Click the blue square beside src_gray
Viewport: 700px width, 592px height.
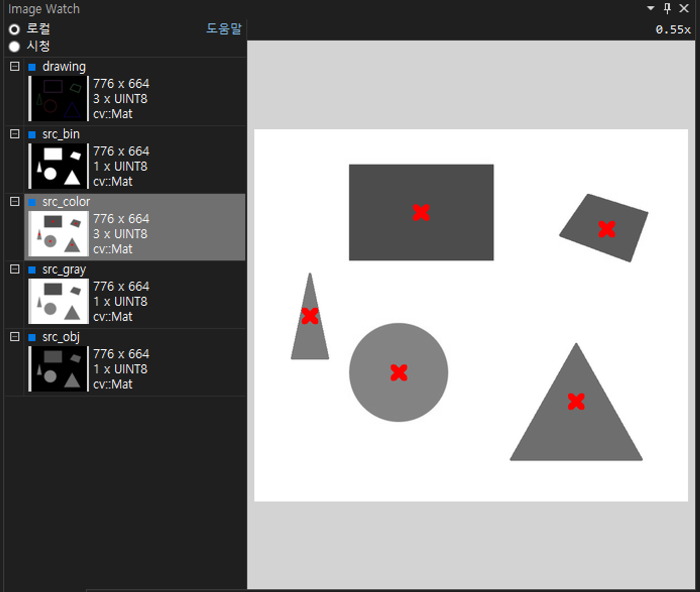[x=32, y=270]
